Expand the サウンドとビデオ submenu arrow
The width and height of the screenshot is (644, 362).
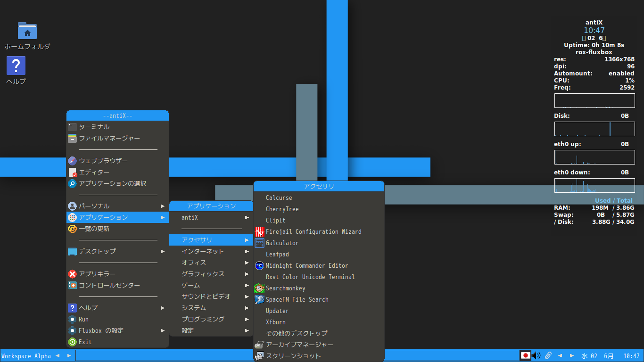(247, 296)
